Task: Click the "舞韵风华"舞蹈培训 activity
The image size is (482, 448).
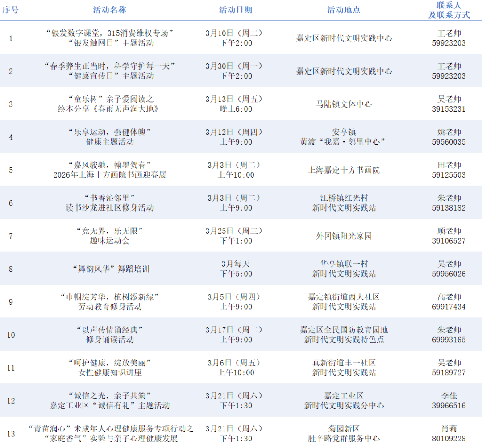Action: tap(109, 269)
